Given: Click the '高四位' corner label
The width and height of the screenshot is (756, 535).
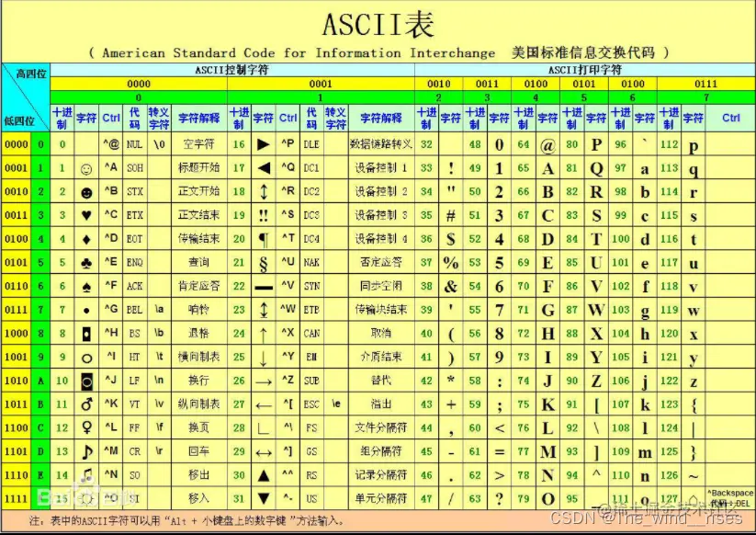Looking at the screenshot, I should point(31,74).
